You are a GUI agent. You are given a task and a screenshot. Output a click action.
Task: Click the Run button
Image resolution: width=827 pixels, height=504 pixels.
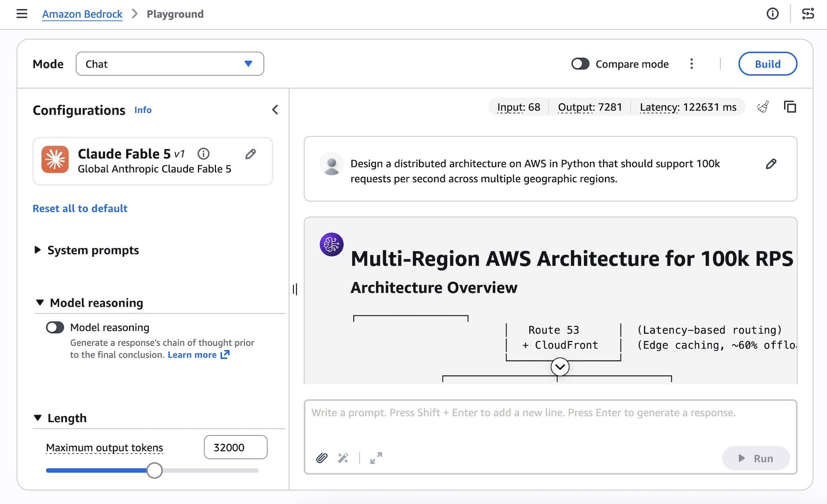(756, 458)
